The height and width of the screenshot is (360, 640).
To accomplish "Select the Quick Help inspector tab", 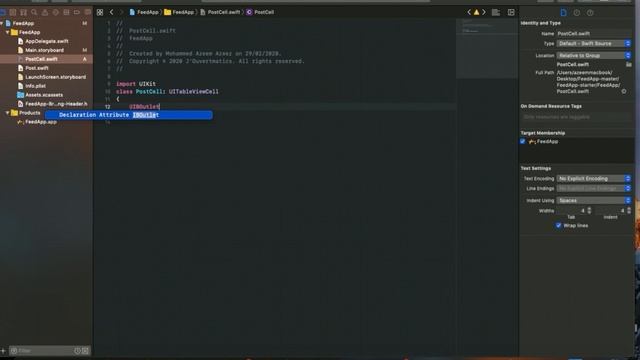I will [590, 13].
